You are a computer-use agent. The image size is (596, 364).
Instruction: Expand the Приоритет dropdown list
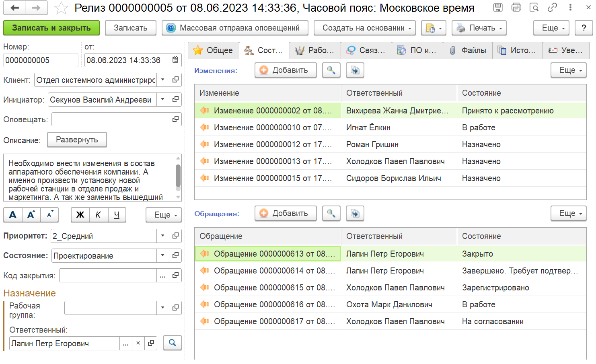[162, 236]
